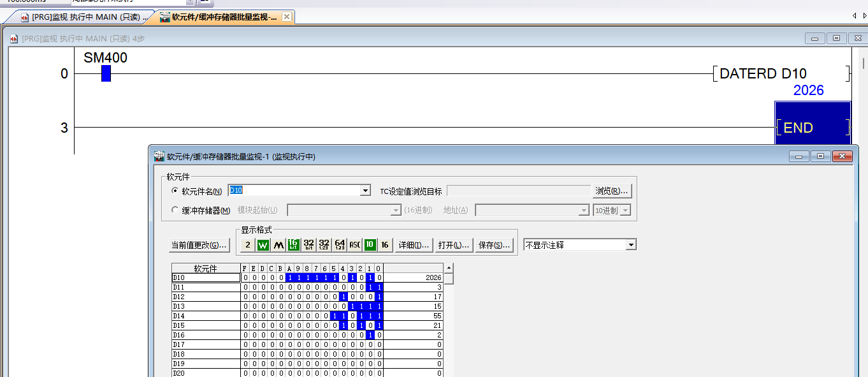Switch to the PRG 监视 执行中 MAIN tab
Screen dimensions: 868x377
click(87, 17)
